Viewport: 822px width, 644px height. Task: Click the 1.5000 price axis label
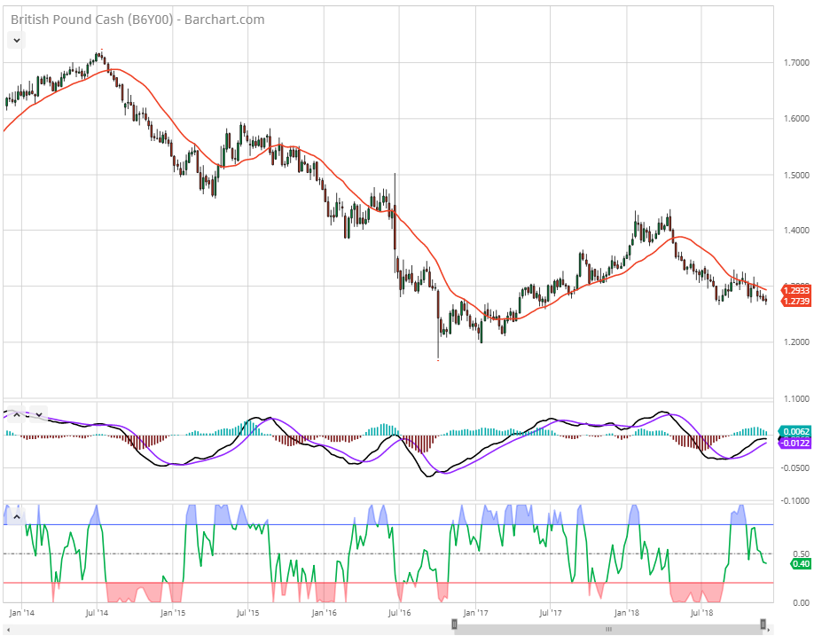pos(796,175)
